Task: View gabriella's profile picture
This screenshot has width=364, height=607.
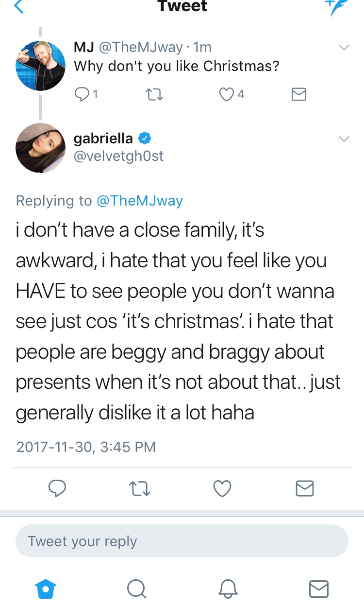Action: coord(40,148)
